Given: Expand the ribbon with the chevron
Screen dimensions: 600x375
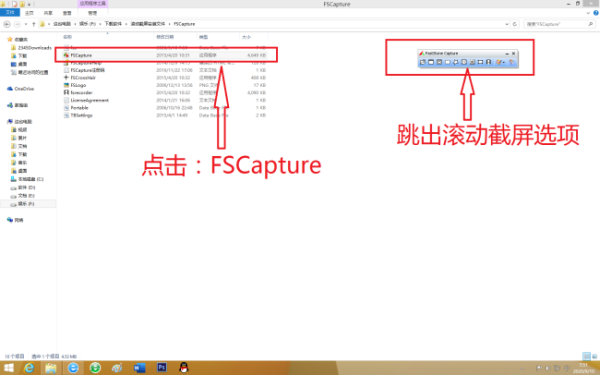Looking at the screenshot, I should click(x=589, y=13).
